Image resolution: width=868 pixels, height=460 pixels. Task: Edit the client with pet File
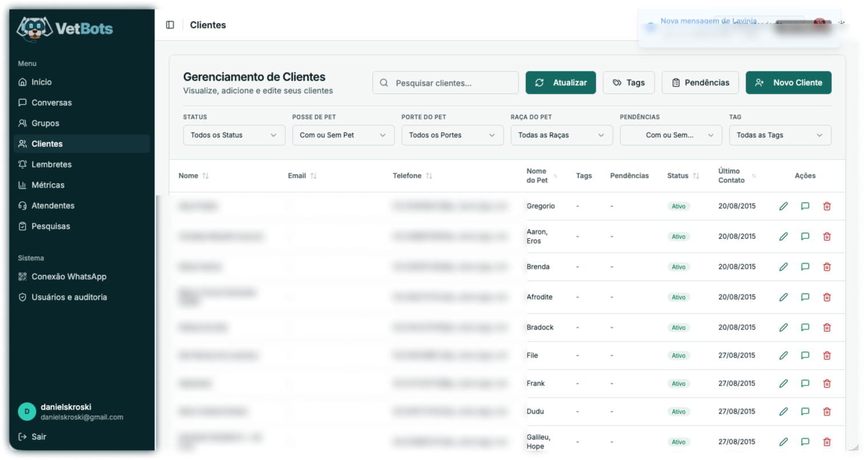point(783,355)
